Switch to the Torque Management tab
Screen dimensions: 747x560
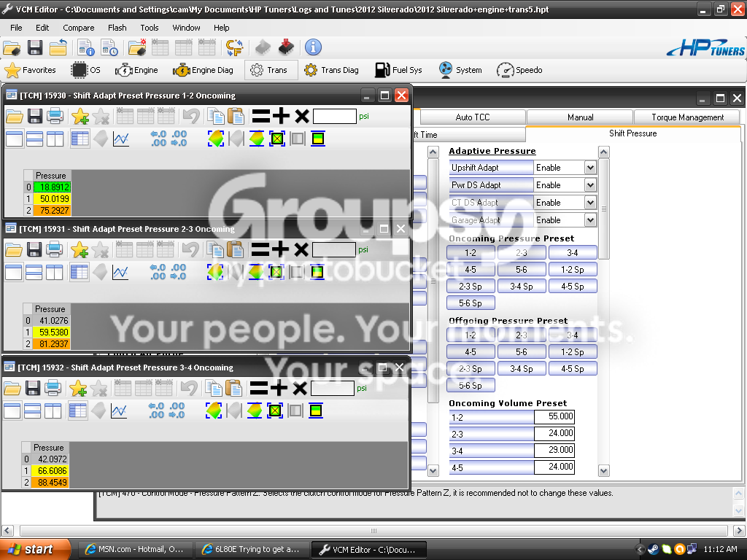click(687, 117)
